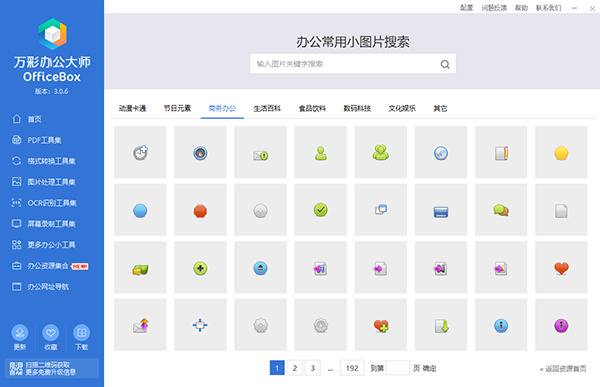Switch to 动漫卡通 tab
Viewport: 600px width, 387px height.
[132, 109]
